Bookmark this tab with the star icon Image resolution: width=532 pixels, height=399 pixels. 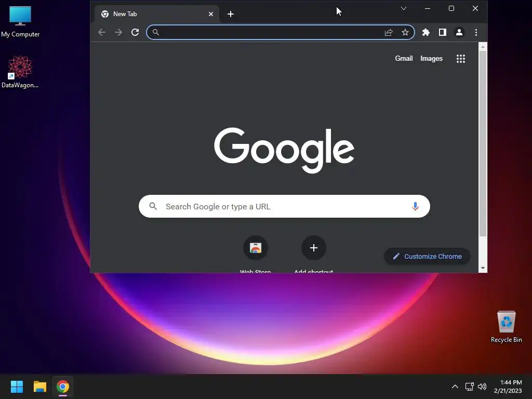tap(405, 32)
